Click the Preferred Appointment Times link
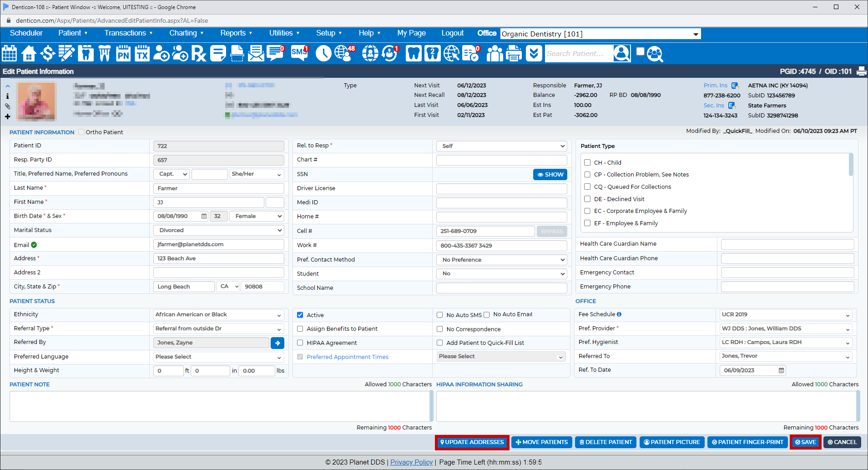The image size is (868, 470). pos(348,357)
